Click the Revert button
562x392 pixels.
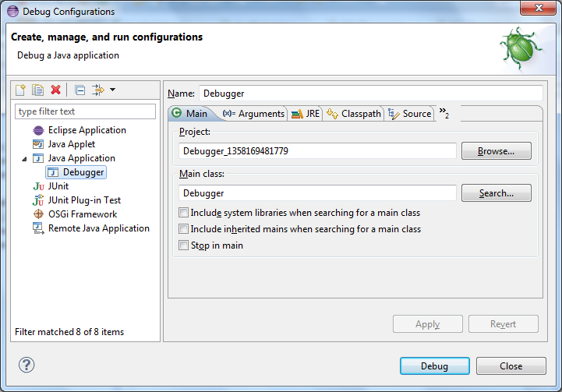[x=504, y=324]
